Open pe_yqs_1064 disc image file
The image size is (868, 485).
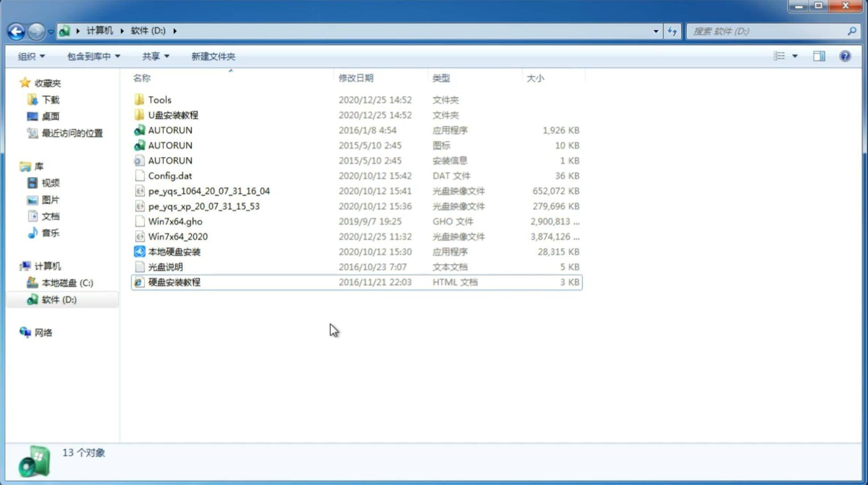(x=209, y=191)
